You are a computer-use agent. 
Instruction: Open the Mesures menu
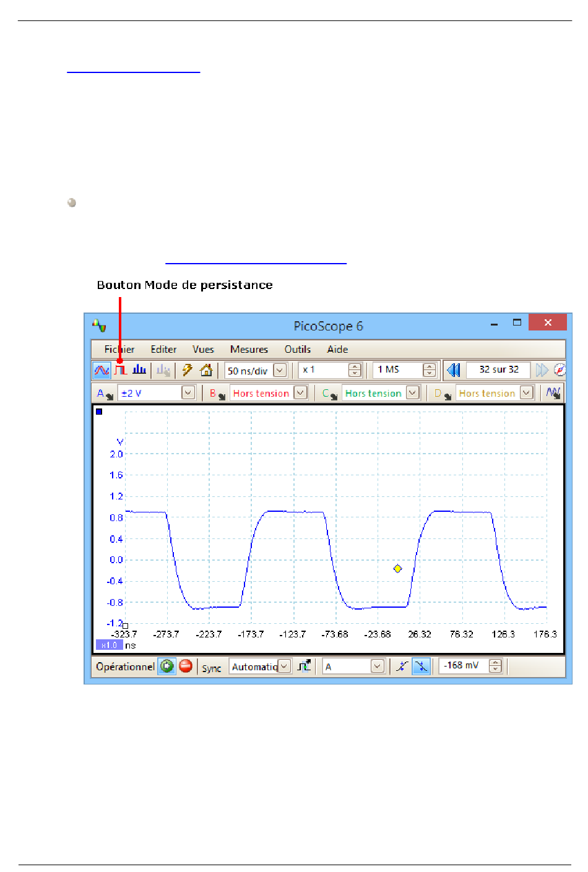(249, 350)
